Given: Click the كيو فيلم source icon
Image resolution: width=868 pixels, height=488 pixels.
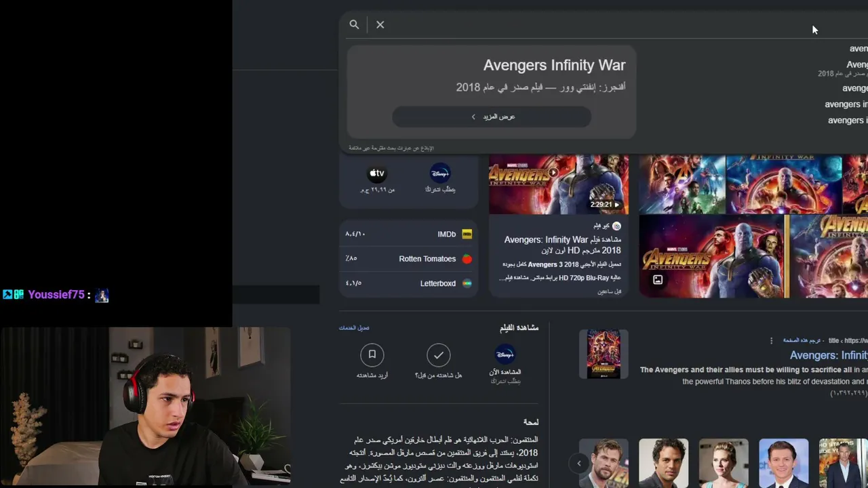Looking at the screenshot, I should (x=616, y=226).
